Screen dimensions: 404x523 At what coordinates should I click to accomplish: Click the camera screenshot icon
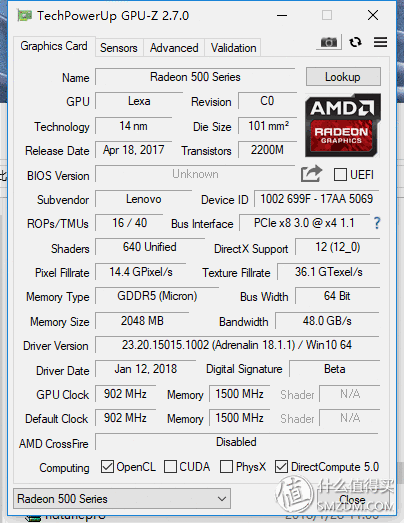tap(329, 42)
